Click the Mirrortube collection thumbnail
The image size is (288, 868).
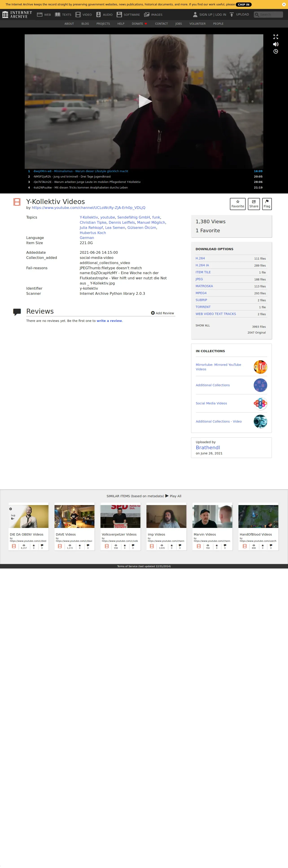point(260,367)
